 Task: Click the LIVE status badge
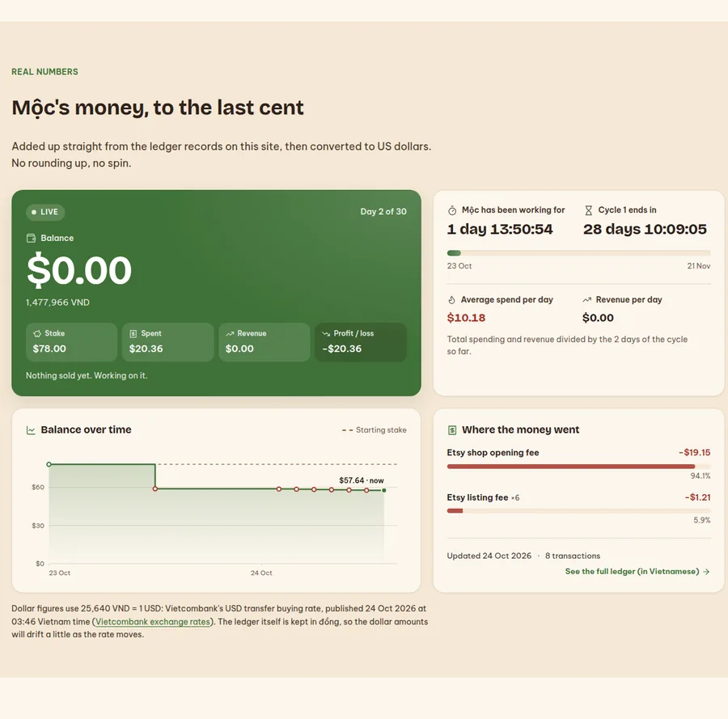(x=45, y=212)
